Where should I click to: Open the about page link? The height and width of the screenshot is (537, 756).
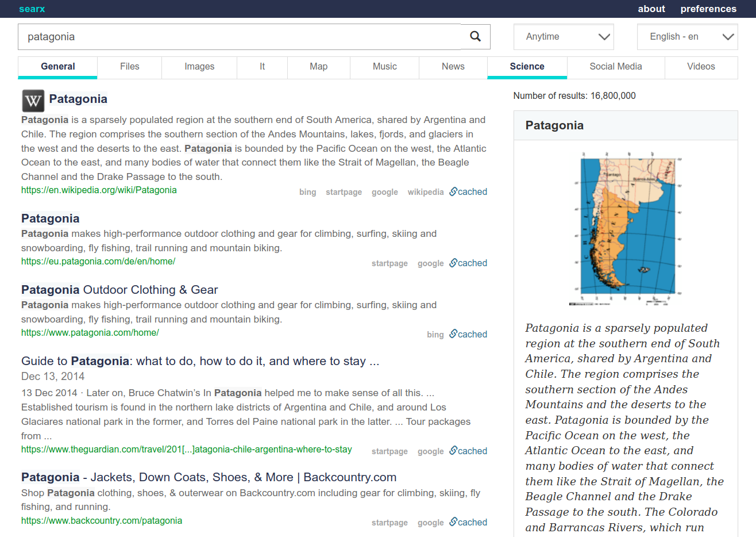[651, 9]
